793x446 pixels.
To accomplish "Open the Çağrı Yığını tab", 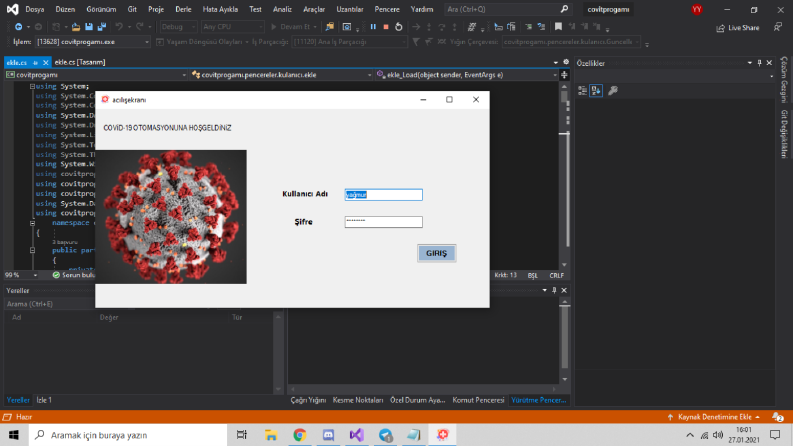I will point(308,400).
